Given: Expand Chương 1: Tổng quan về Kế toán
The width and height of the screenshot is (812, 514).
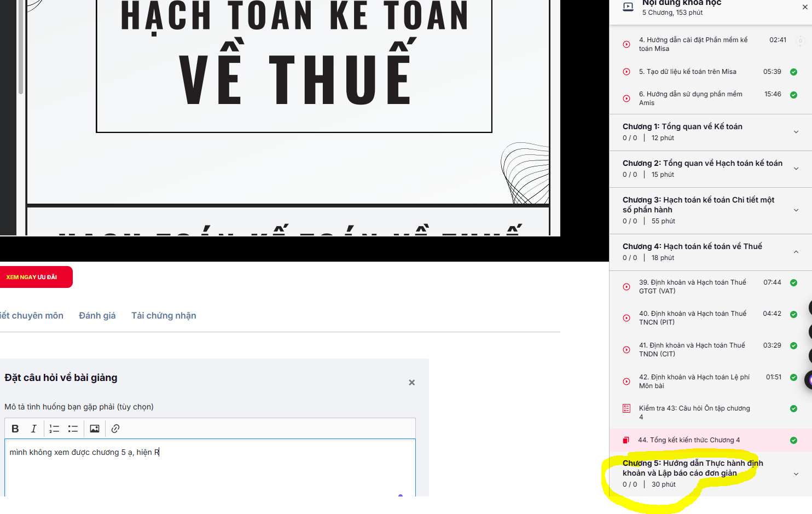Looking at the screenshot, I should click(710, 132).
